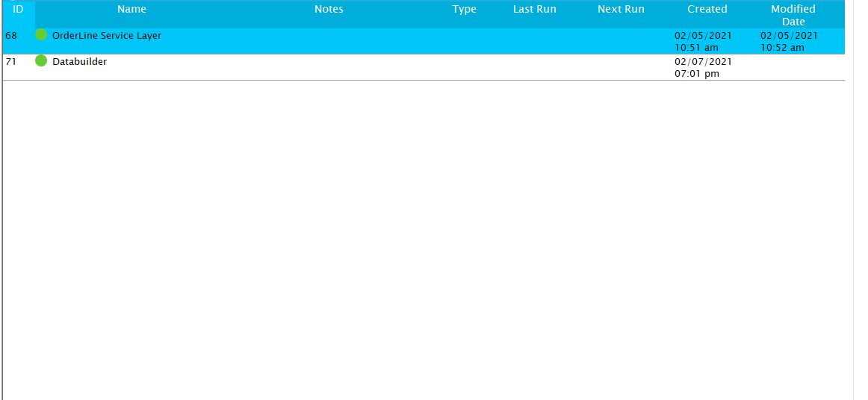Select the OrderLine Service Layer row name
The image size is (868, 400).
[107, 35]
